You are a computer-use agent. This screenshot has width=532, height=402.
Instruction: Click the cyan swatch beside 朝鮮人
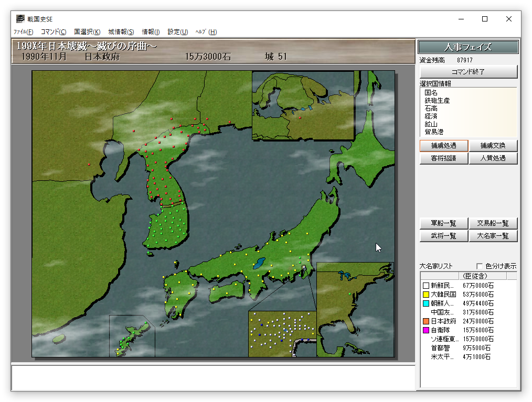click(x=425, y=303)
